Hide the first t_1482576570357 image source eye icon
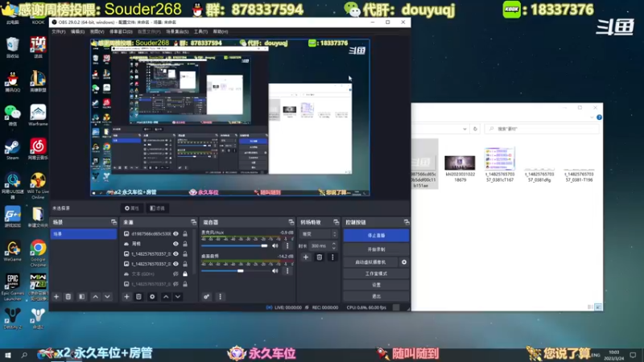Viewport: 644px width, 362px height. coord(175,254)
